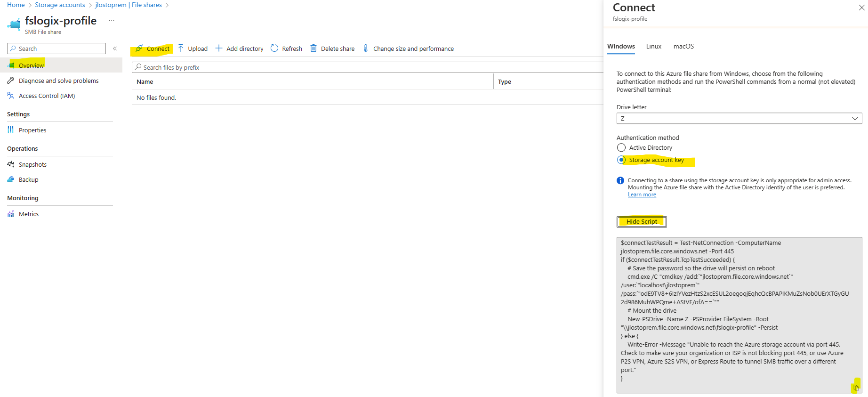
Task: Click the 'SMB File share' subtitle
Action: [x=43, y=32]
